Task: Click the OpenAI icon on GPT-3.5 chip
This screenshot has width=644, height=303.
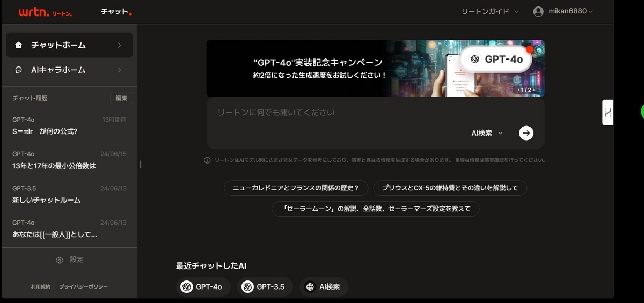Action: click(x=247, y=287)
